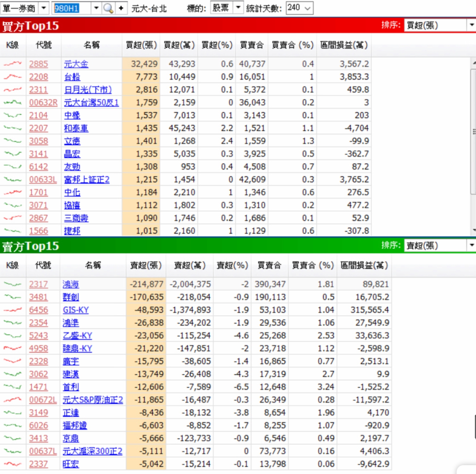This screenshot has height=474, width=476.
Task: Open K-line chart for 台船 row
Action: pyautogui.click(x=13, y=77)
